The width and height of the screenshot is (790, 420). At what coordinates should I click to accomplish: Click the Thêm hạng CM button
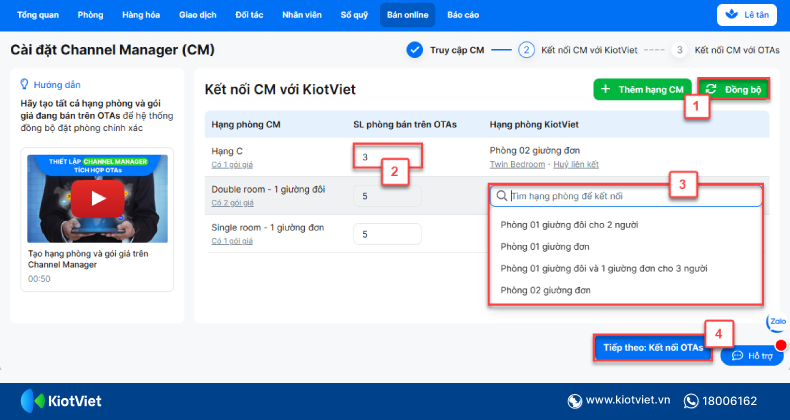(642, 90)
